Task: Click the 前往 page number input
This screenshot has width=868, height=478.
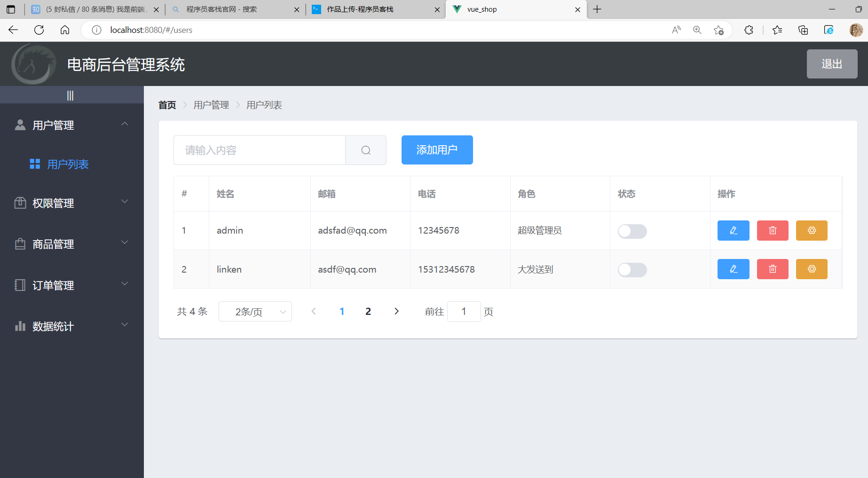Action: click(464, 311)
